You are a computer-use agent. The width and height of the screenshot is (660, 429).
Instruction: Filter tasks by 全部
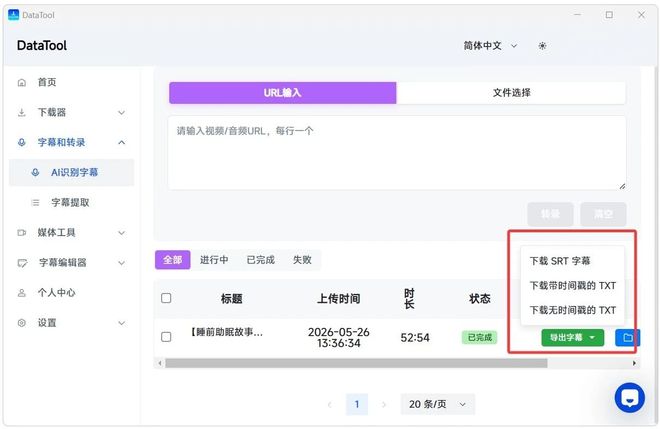point(173,260)
